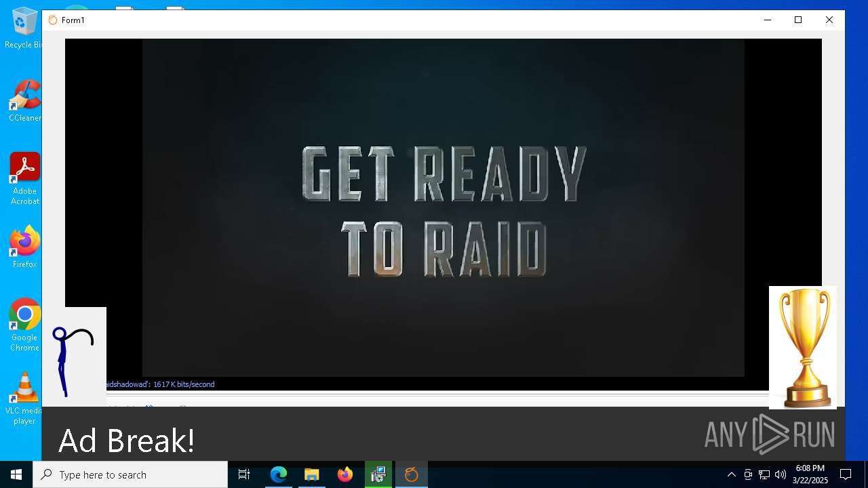Image resolution: width=868 pixels, height=488 pixels.
Task: Open the Action Center notifications
Action: point(846,474)
